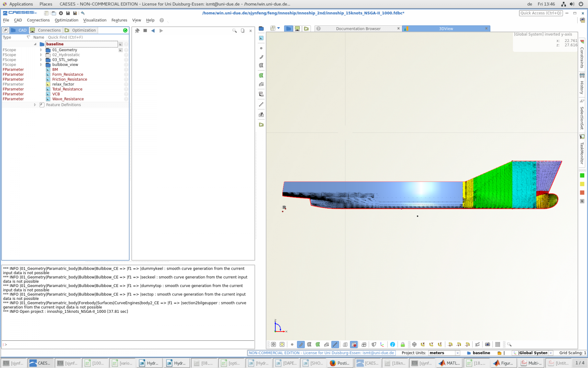Expand the bulbbow_view scope
588x368 pixels.
[41, 65]
